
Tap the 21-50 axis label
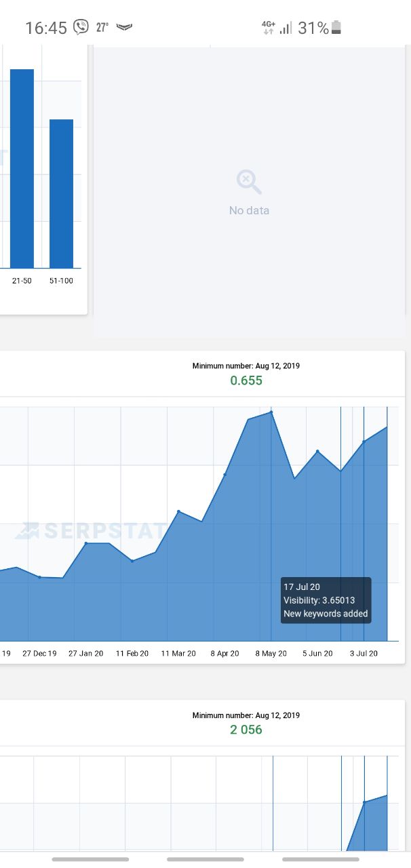(22, 281)
